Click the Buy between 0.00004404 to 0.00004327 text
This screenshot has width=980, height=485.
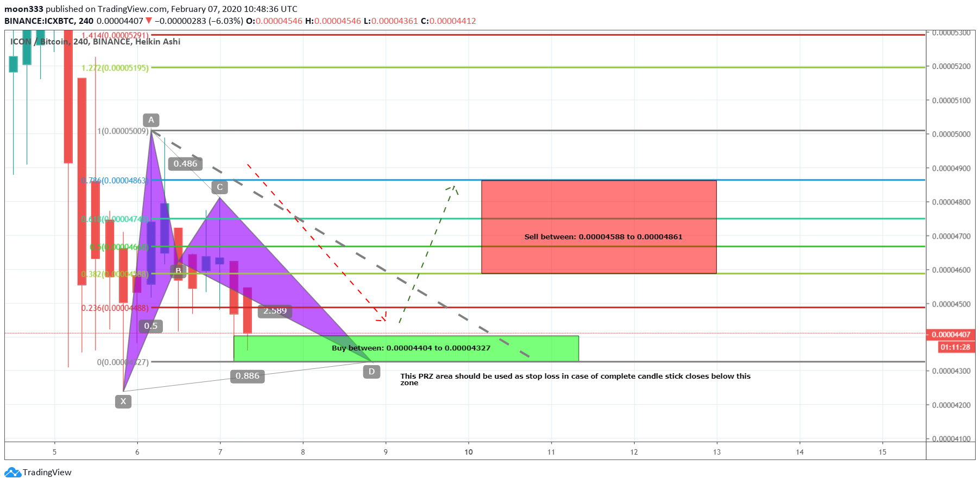pos(411,348)
